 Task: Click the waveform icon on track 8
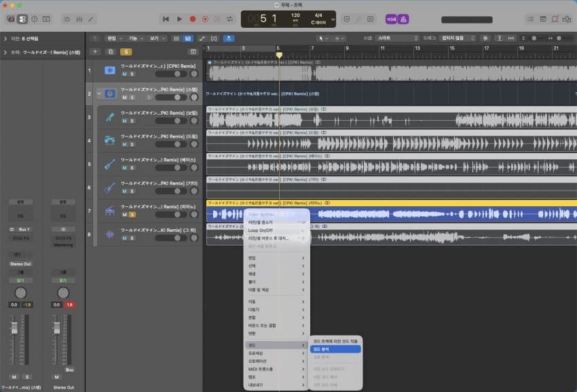109,235
